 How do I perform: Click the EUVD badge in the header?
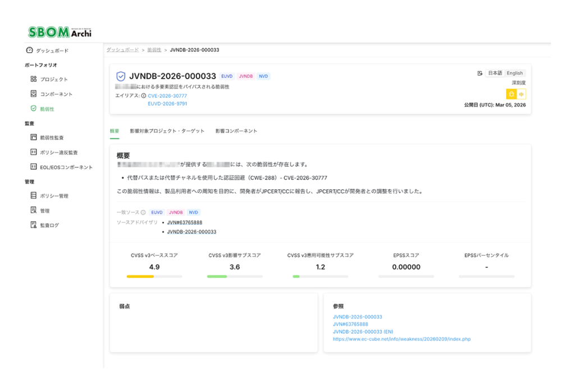(227, 76)
